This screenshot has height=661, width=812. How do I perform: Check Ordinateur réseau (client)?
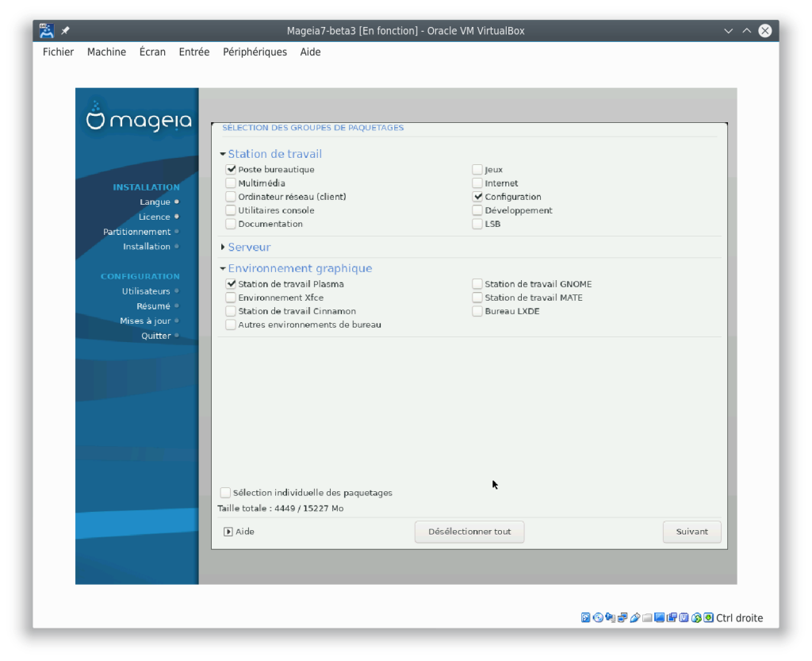pos(231,197)
